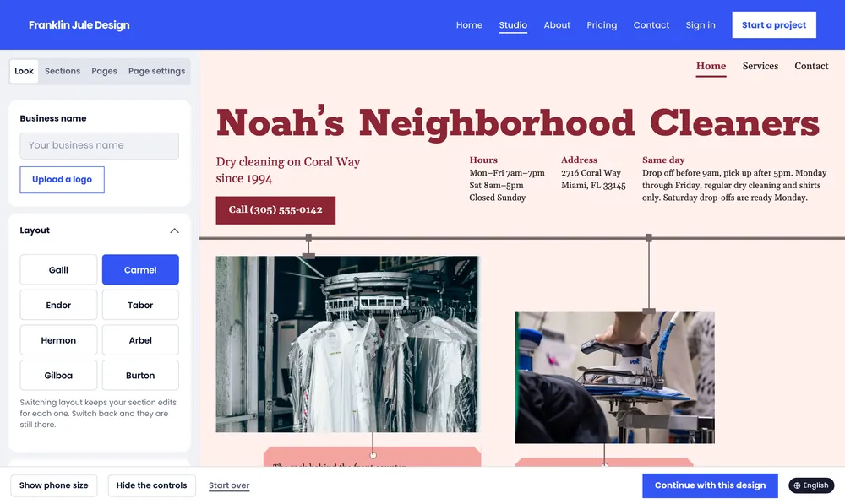Open Services in the preview site menu
845x504 pixels.
tap(760, 66)
